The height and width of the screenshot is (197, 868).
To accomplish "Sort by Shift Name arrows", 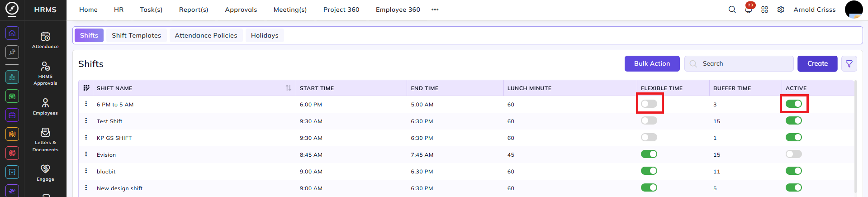I will pos(288,88).
